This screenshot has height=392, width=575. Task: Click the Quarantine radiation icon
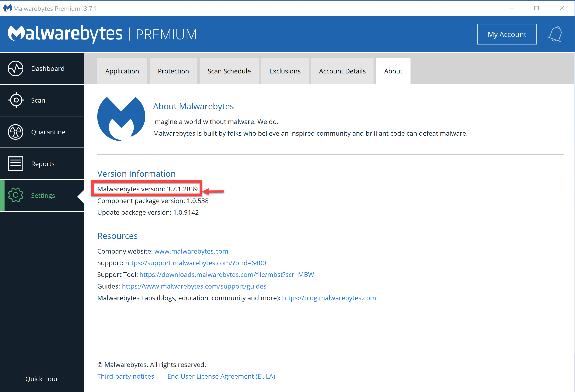[16, 132]
